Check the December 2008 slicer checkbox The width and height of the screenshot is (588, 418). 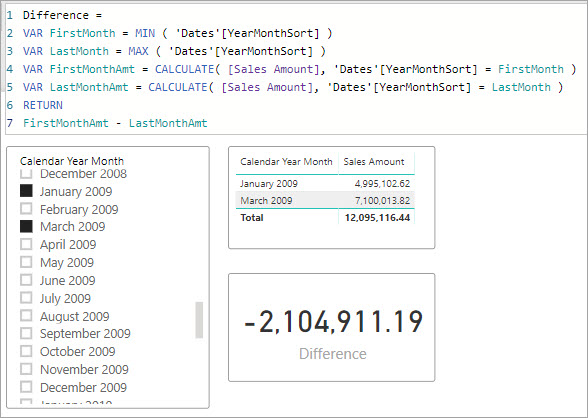pyautogui.click(x=26, y=174)
